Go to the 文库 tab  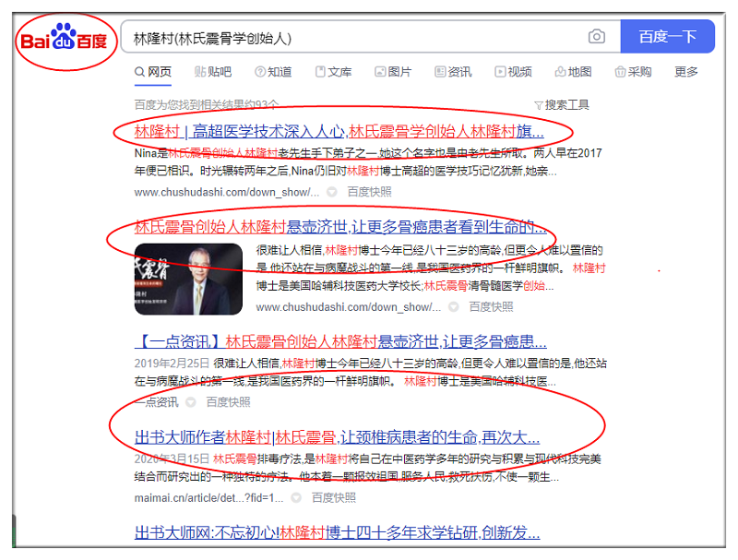point(333,72)
